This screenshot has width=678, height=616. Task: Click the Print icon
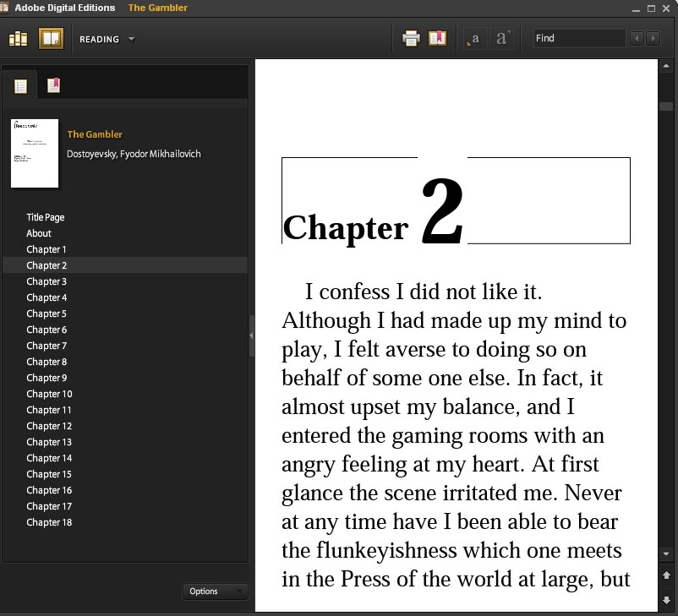point(411,39)
